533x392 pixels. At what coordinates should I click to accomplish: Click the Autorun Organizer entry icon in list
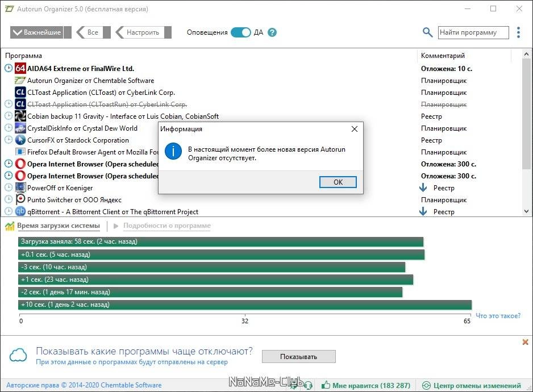(x=20, y=81)
